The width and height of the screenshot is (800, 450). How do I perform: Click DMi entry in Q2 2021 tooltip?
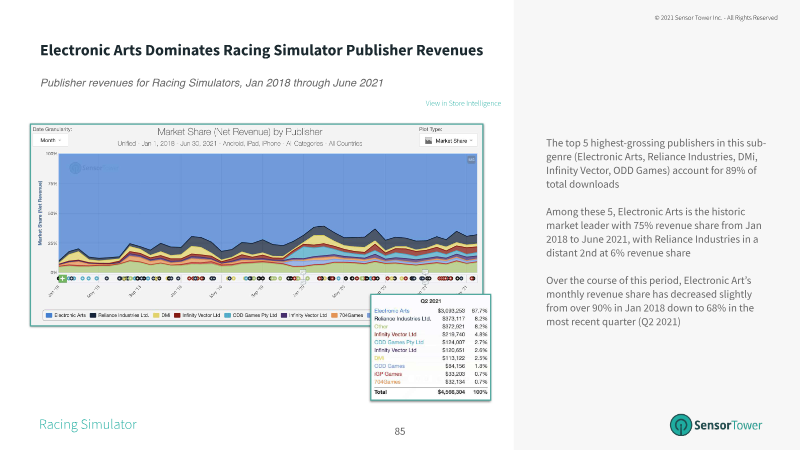(379, 358)
